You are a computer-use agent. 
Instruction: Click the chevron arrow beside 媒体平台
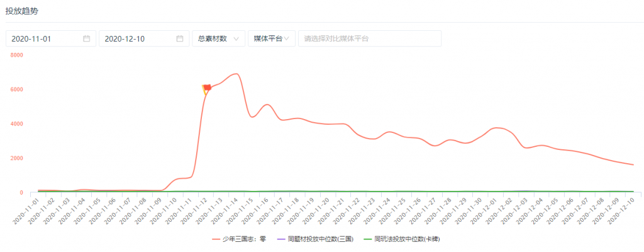click(x=287, y=38)
